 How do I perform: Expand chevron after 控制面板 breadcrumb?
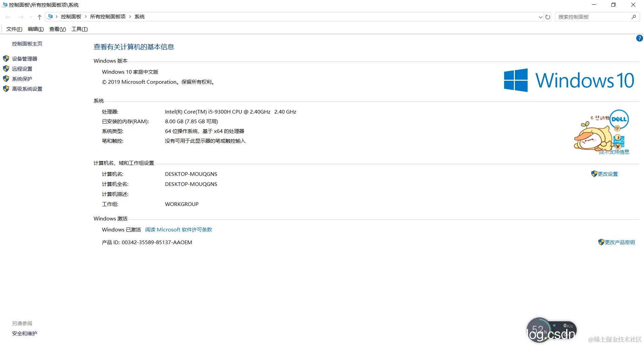pyautogui.click(x=86, y=17)
